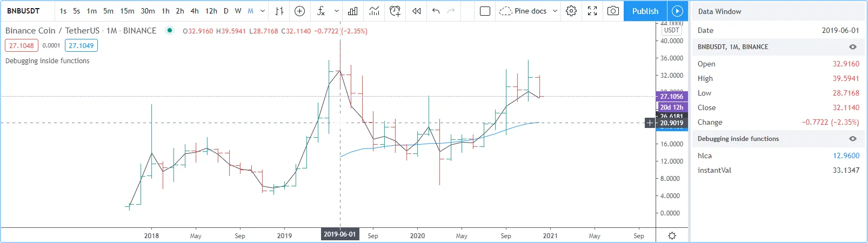Click the play icon next to Publish
This screenshot has width=868, height=243.
[x=677, y=11]
